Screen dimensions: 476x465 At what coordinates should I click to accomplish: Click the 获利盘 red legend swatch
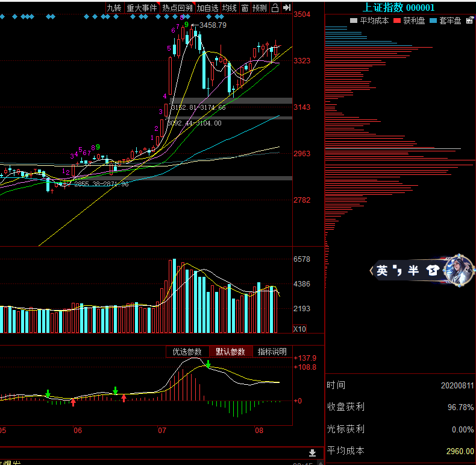click(x=397, y=21)
